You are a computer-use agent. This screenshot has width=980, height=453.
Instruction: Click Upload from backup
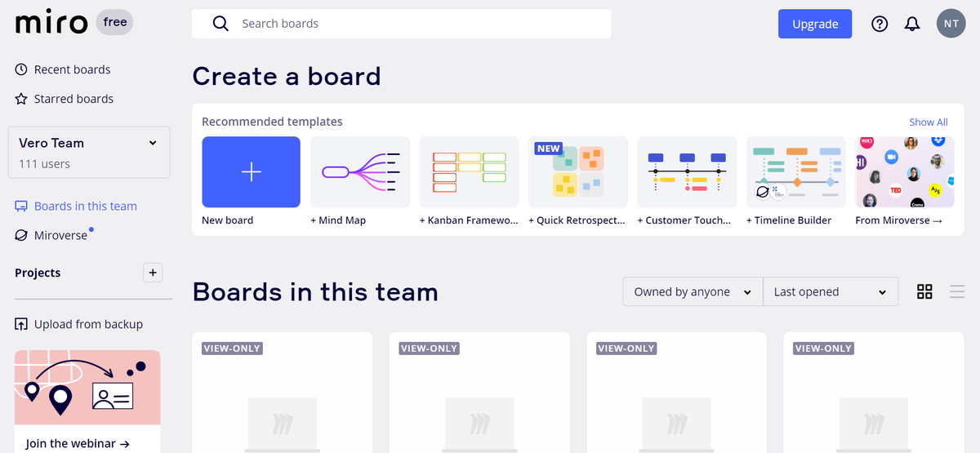88,324
